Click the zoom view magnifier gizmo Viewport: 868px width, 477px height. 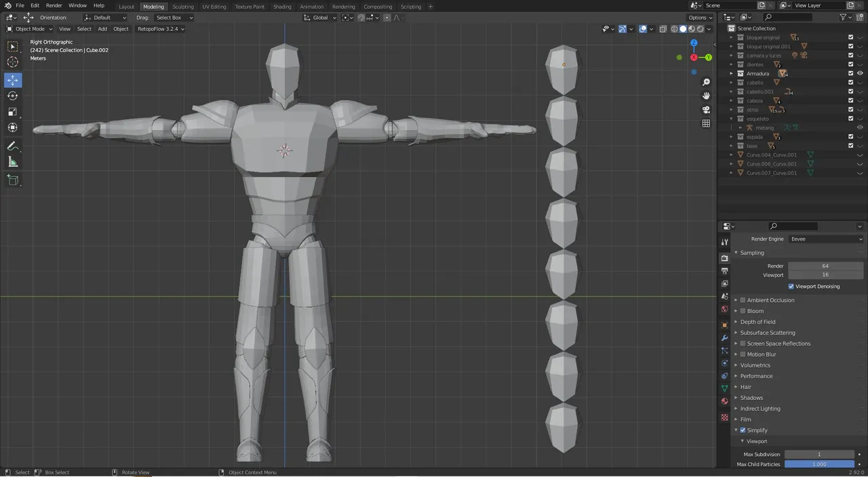706,82
